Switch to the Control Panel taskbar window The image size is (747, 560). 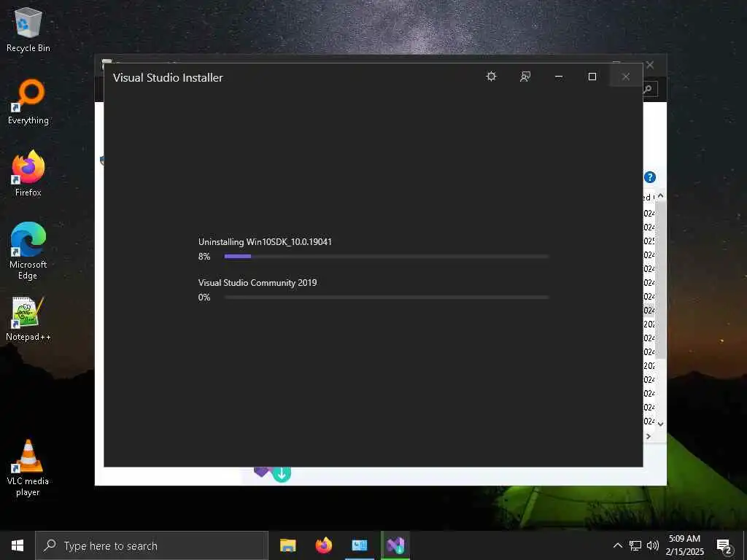coord(360,545)
